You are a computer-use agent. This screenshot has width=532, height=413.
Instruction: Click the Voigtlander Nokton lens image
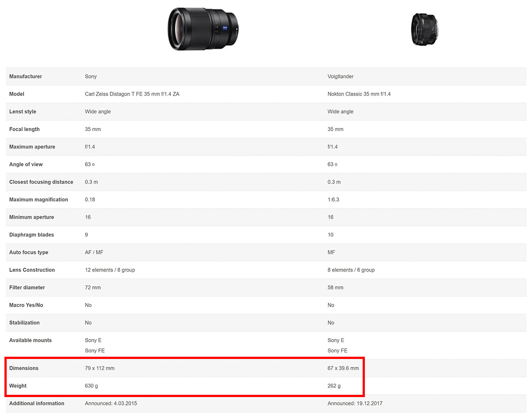coord(425,29)
